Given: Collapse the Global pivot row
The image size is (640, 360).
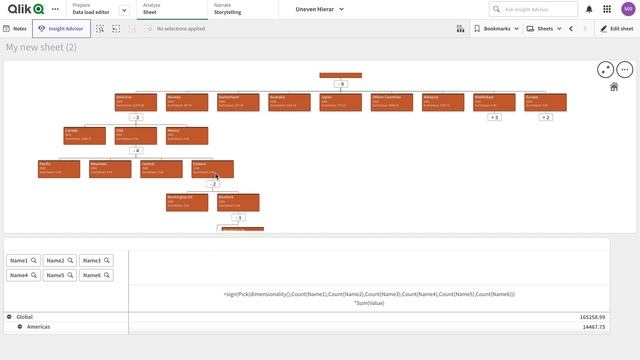Looking at the screenshot, I should point(9,317).
